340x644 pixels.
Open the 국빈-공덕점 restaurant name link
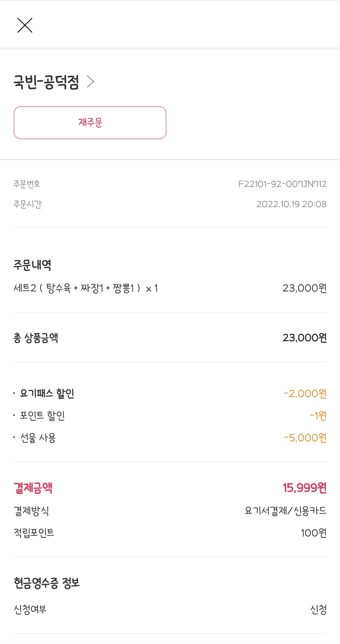(46, 82)
